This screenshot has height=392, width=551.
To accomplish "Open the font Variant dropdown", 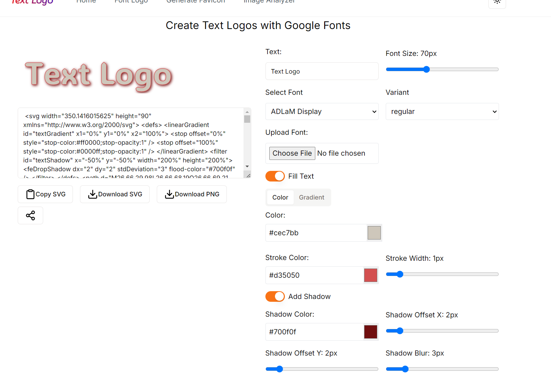I will point(442,111).
